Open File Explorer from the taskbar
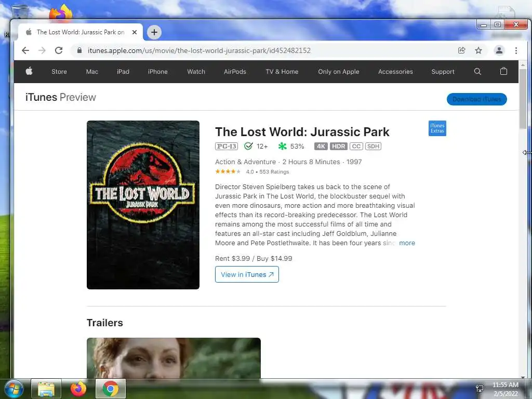 (46, 389)
